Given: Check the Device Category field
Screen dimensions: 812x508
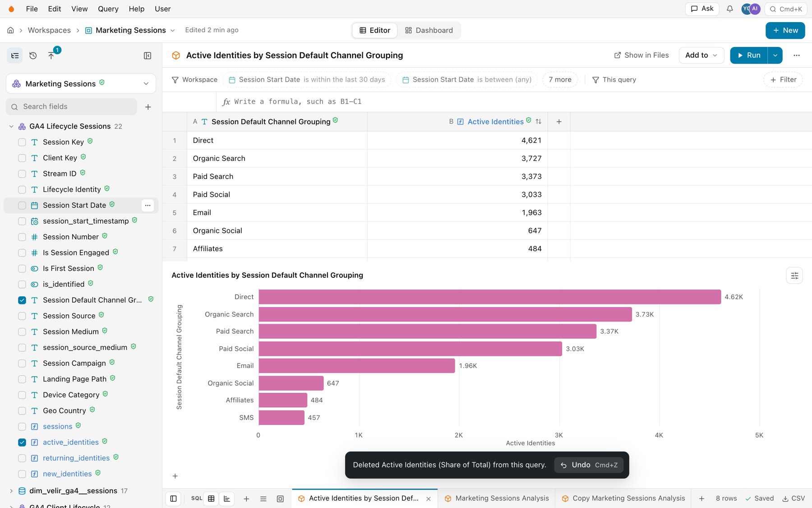Looking at the screenshot, I should coord(22,395).
